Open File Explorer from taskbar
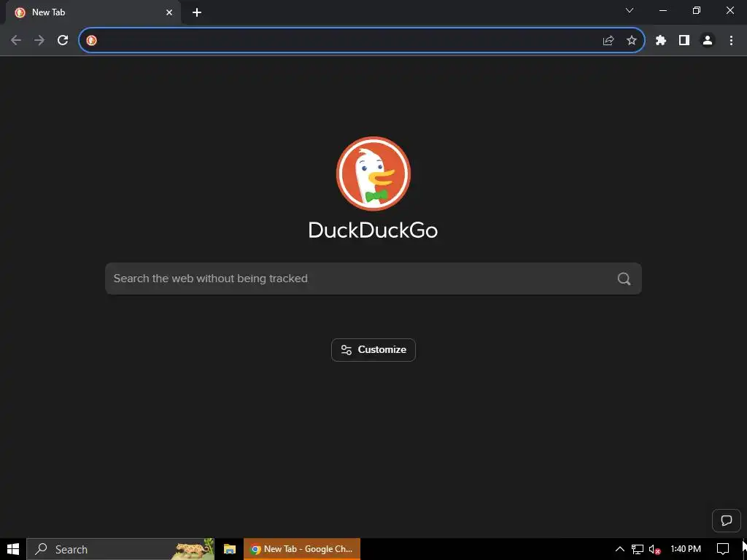This screenshot has width=747, height=560. (230, 549)
